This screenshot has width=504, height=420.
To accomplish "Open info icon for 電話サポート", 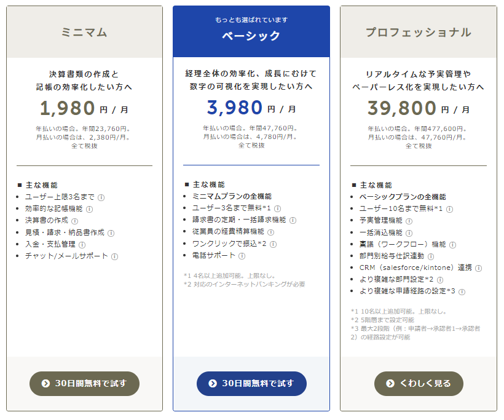I will click(x=242, y=256).
